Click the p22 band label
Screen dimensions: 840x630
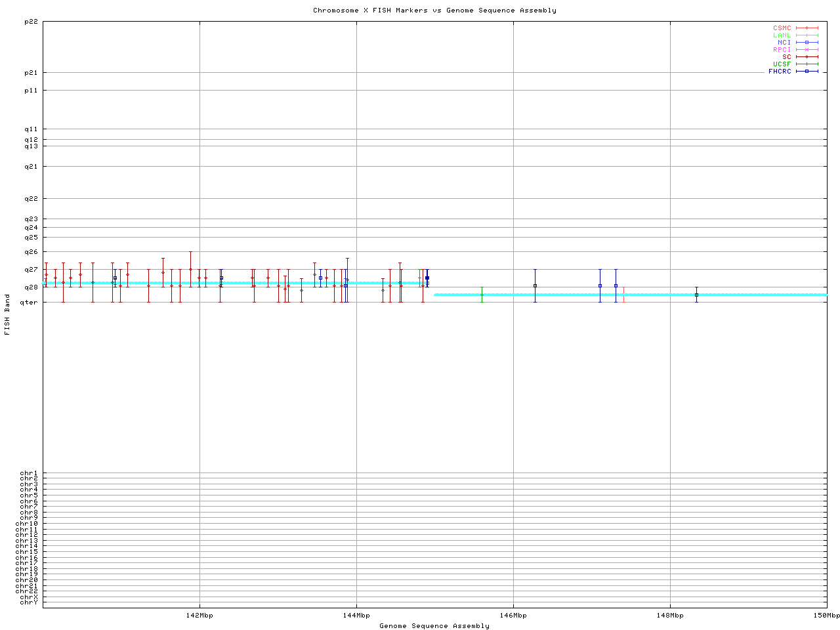click(31, 22)
